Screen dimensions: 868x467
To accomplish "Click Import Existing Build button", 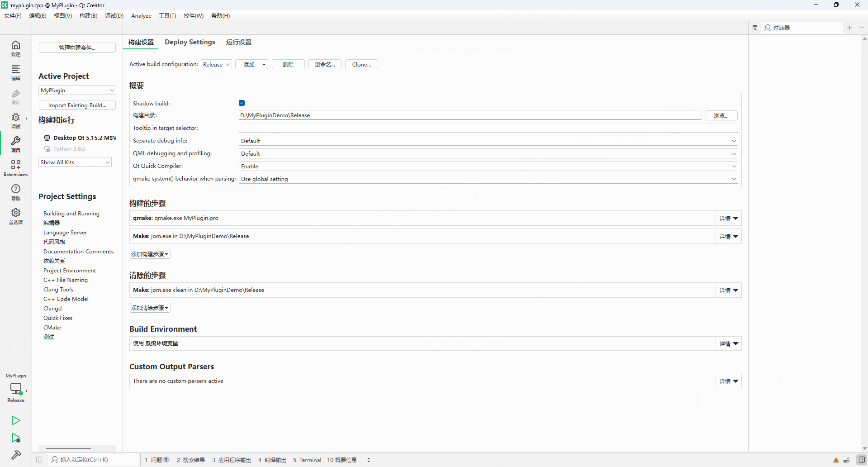I will pos(77,105).
